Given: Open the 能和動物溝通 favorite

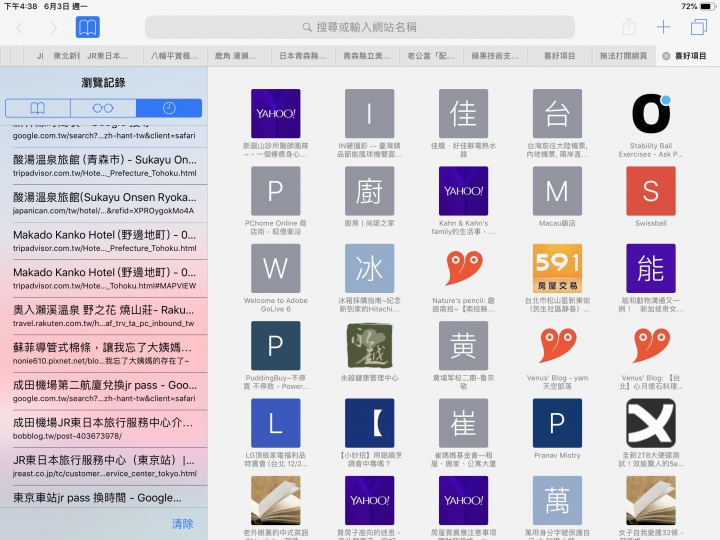Looking at the screenshot, I should point(651,268).
